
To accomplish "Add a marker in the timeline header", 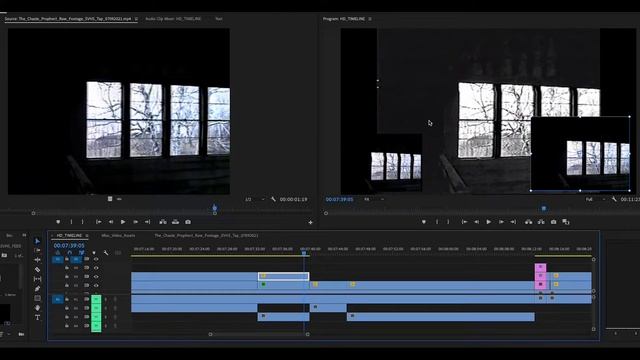I will pos(94,253).
